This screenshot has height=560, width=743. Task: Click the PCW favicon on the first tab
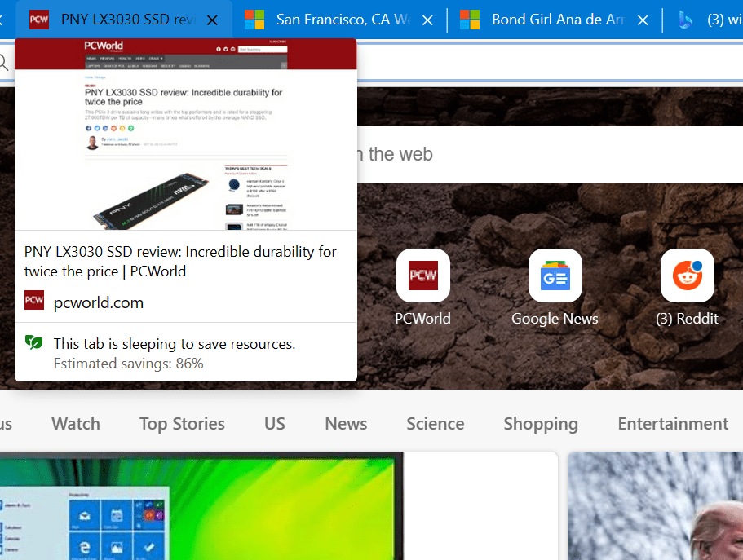click(x=39, y=20)
